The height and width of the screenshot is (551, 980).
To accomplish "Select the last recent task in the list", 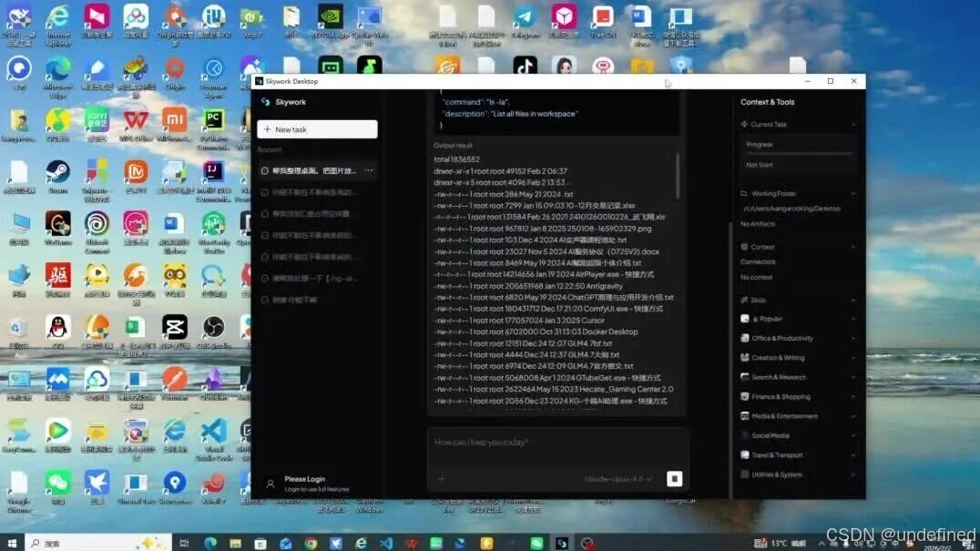I will click(x=317, y=300).
